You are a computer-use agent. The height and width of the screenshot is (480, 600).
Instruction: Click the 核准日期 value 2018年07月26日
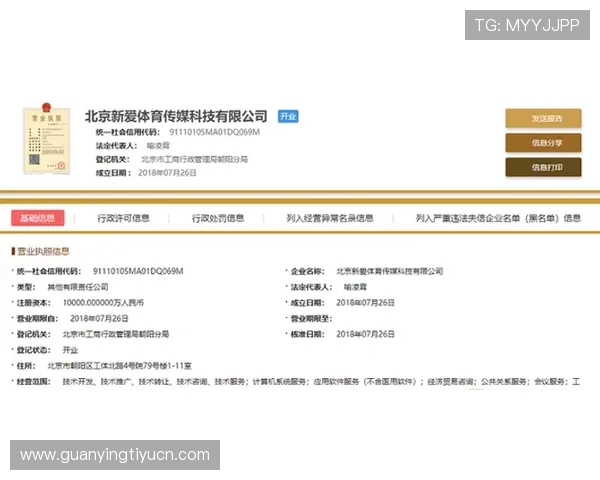[365, 334]
